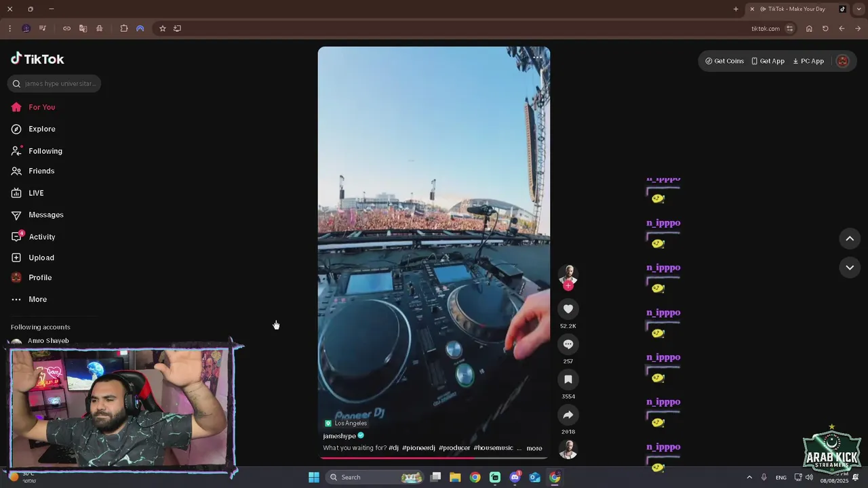Click Get Coins button
Viewport: 868px width, 488px height.
pyautogui.click(x=724, y=61)
